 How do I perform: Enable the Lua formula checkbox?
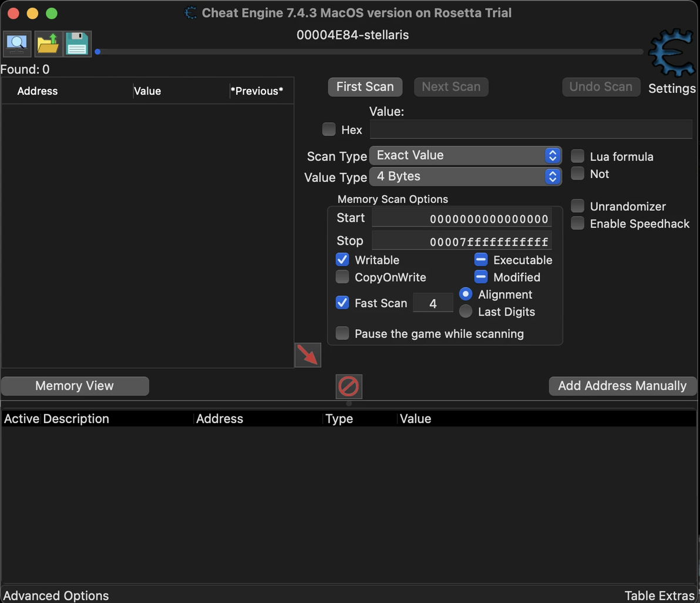pyautogui.click(x=578, y=156)
